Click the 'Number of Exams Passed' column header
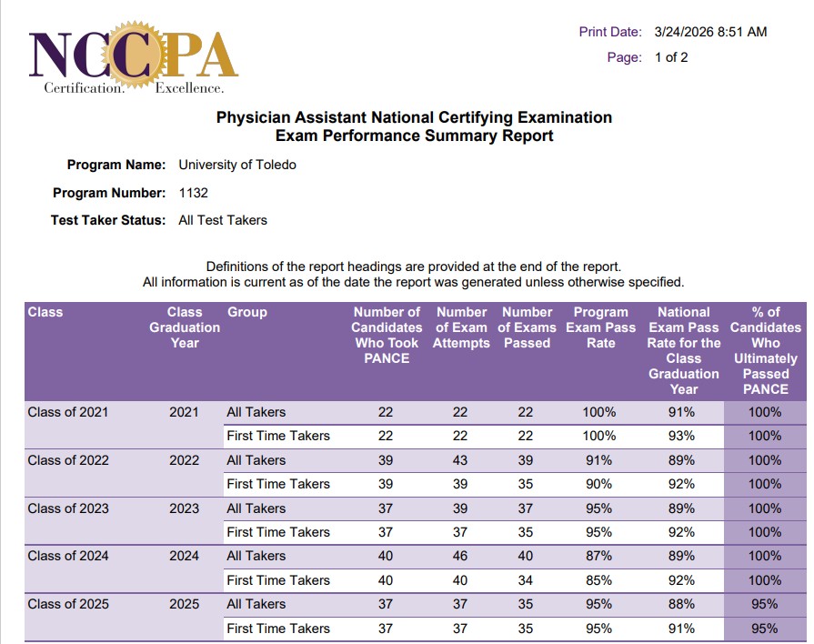Screen dimensions: 814x644 (x=528, y=327)
